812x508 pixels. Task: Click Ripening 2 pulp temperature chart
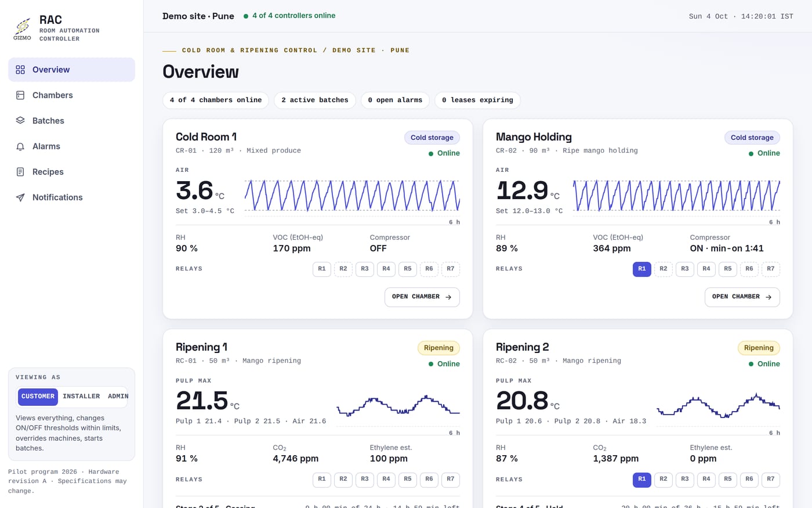point(718,409)
